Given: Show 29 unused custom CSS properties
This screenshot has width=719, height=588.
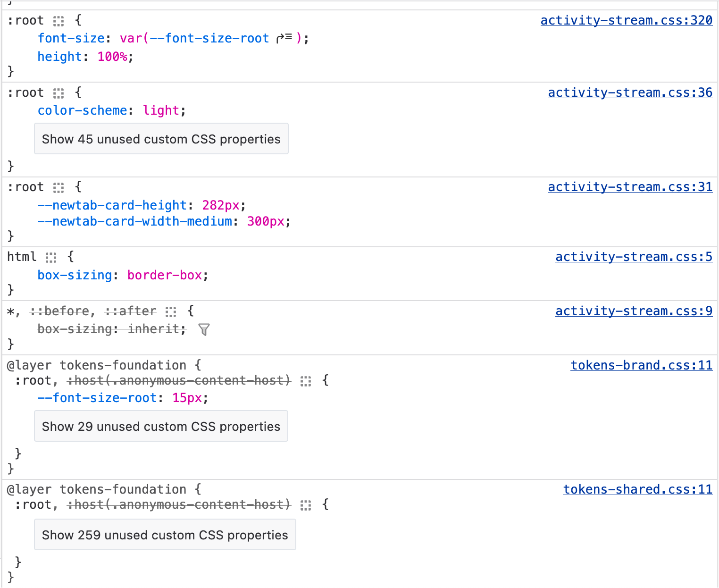Looking at the screenshot, I should pos(161,426).
